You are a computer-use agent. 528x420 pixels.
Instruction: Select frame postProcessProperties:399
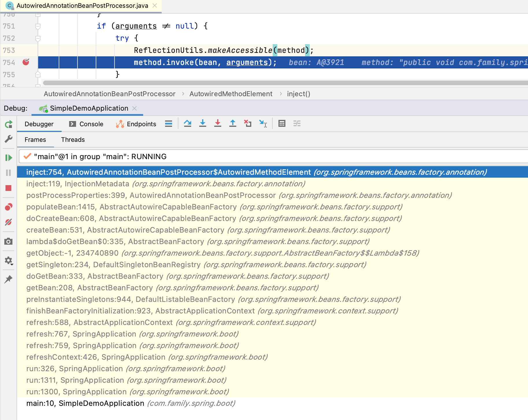(x=272, y=195)
